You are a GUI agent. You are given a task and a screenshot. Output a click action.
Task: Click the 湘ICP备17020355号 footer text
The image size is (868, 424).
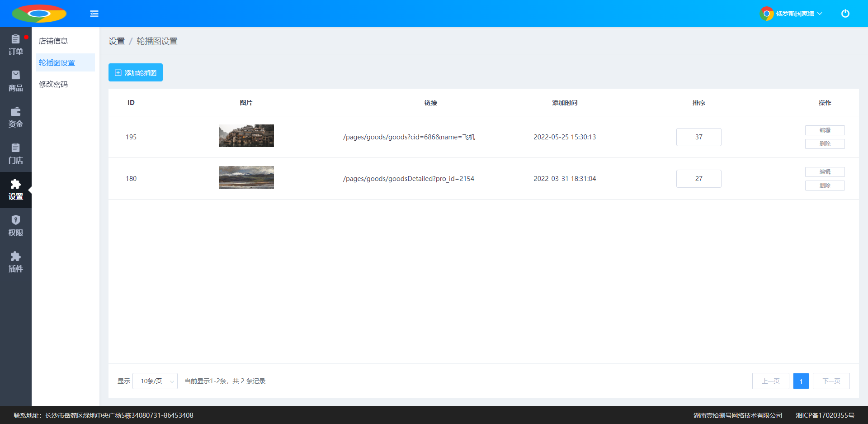click(x=825, y=415)
